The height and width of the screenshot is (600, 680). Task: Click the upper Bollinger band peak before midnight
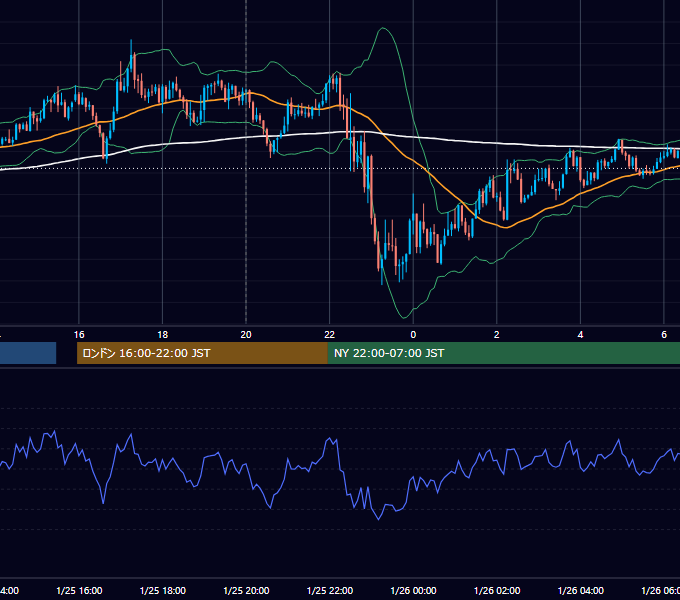coord(383,28)
